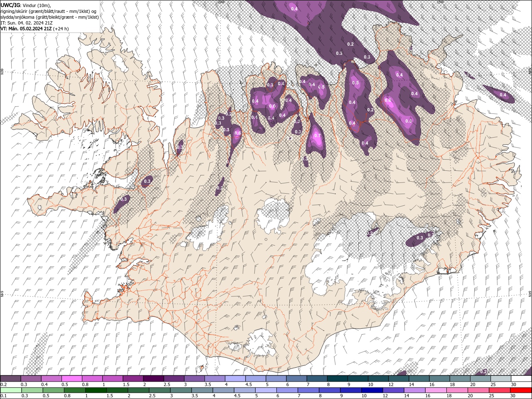Select the dark mauve 0.2 snow scale swatch
The height and width of the screenshot is (399, 532).
(10, 379)
